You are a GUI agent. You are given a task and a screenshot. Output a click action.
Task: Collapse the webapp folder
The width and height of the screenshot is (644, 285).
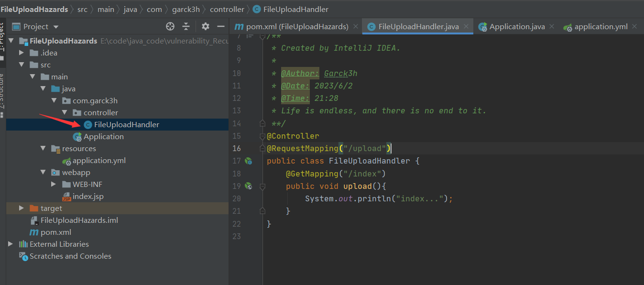[43, 172]
